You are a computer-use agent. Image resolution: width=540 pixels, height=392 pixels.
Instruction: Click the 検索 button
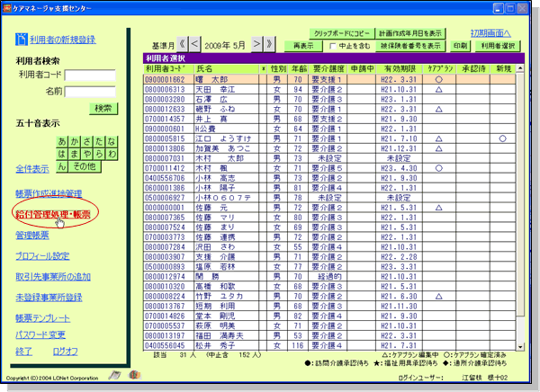103,109
